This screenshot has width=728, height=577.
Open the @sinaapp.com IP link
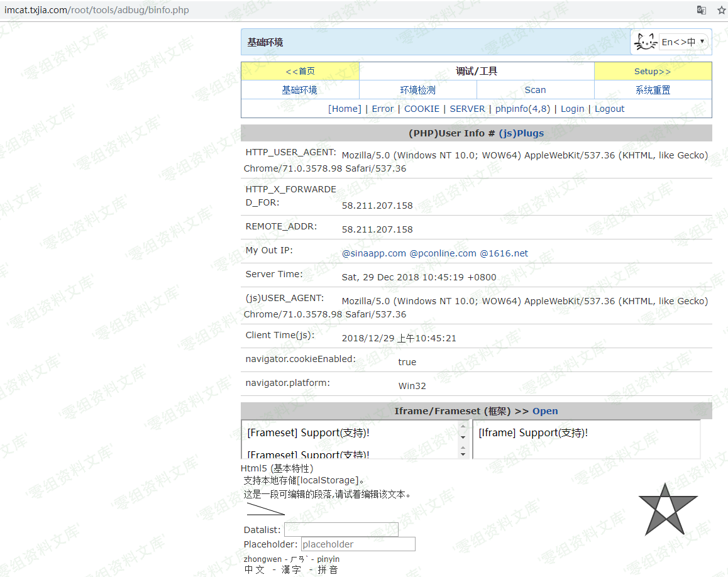coord(374,253)
